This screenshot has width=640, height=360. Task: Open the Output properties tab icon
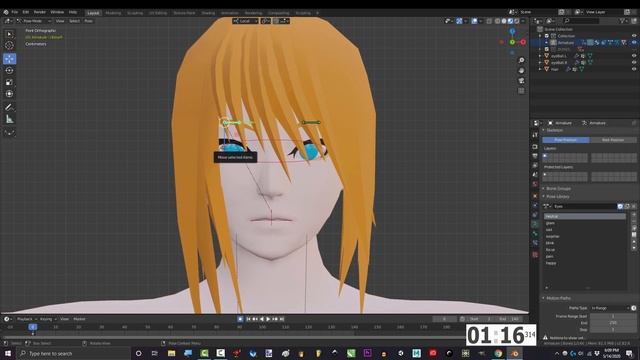pyautogui.click(x=535, y=156)
